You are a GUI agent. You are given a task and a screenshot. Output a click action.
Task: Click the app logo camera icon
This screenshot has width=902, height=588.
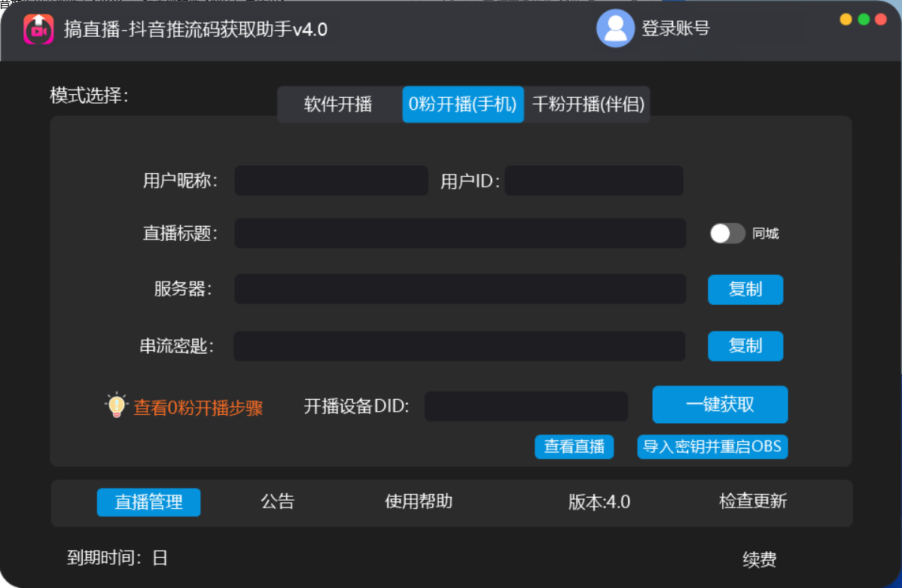coord(38,29)
